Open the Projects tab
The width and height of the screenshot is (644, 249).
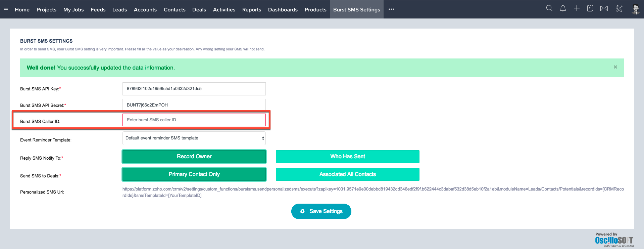click(46, 10)
